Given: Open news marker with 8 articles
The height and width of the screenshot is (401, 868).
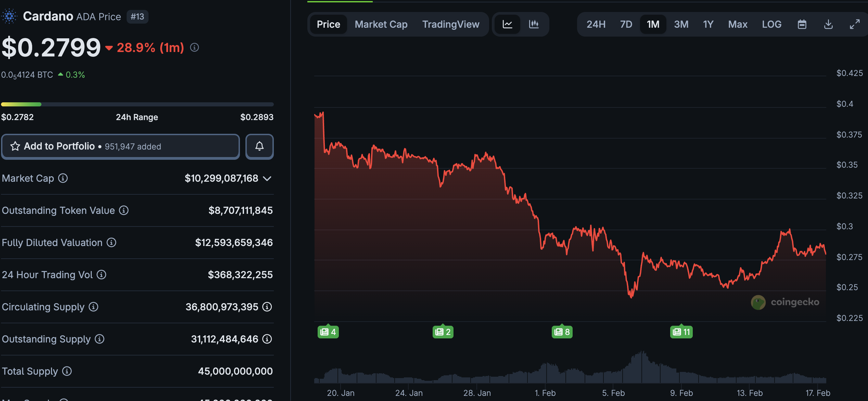Looking at the screenshot, I should [562, 332].
